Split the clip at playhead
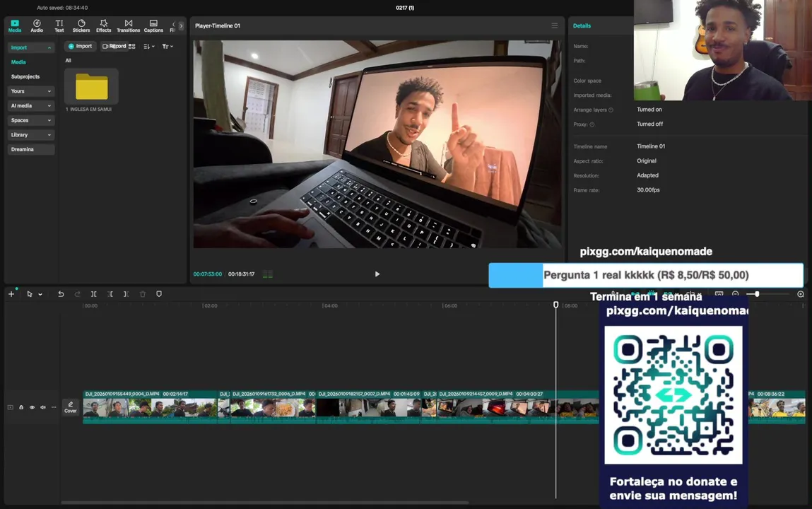 click(94, 294)
